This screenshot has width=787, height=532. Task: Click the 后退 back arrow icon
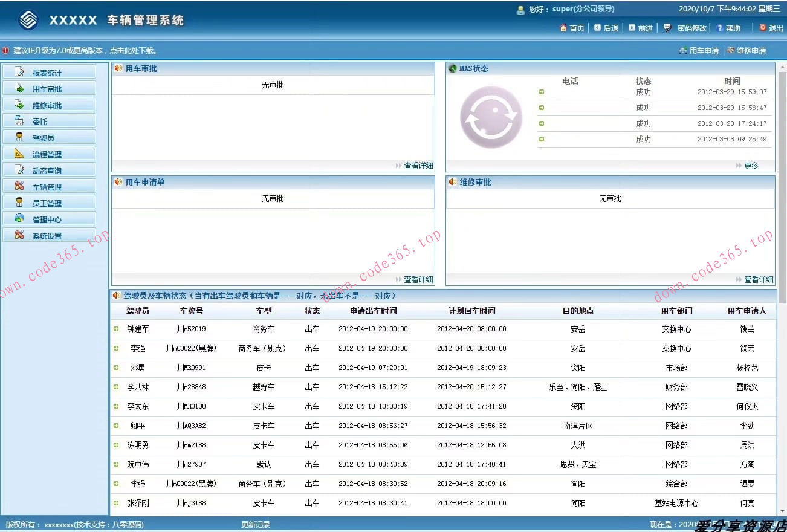[597, 28]
